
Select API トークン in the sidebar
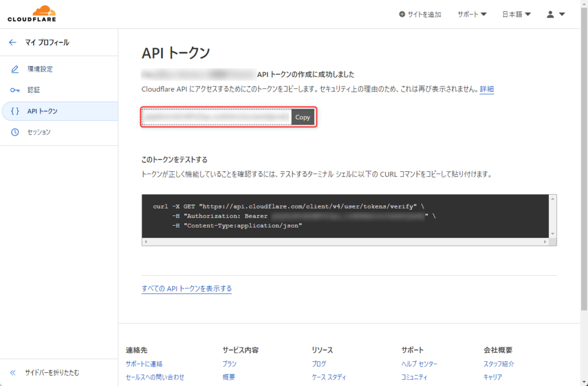pyautogui.click(x=60, y=111)
